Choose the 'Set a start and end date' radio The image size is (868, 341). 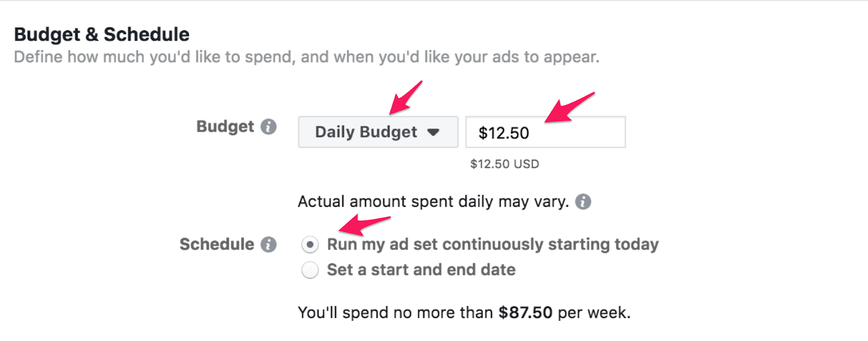tap(310, 270)
